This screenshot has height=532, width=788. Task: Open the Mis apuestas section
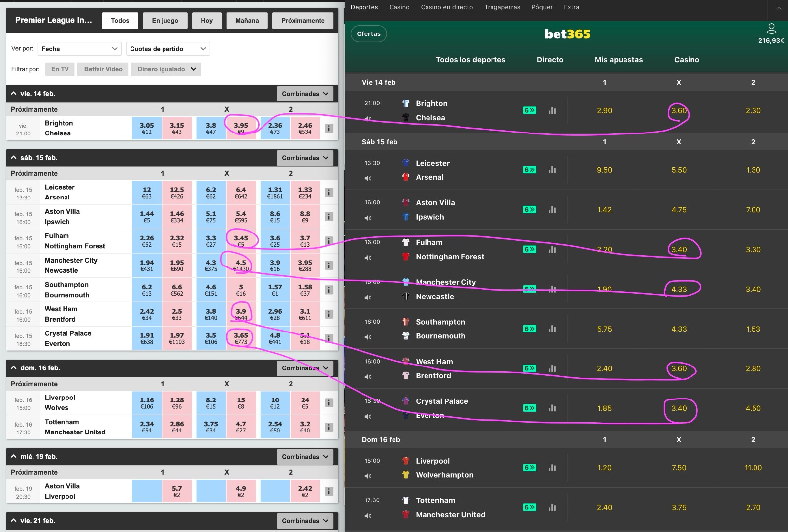[619, 59]
